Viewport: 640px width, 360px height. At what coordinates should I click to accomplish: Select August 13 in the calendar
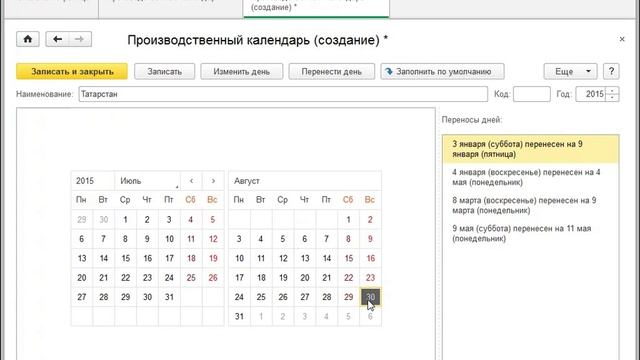pos(305,258)
